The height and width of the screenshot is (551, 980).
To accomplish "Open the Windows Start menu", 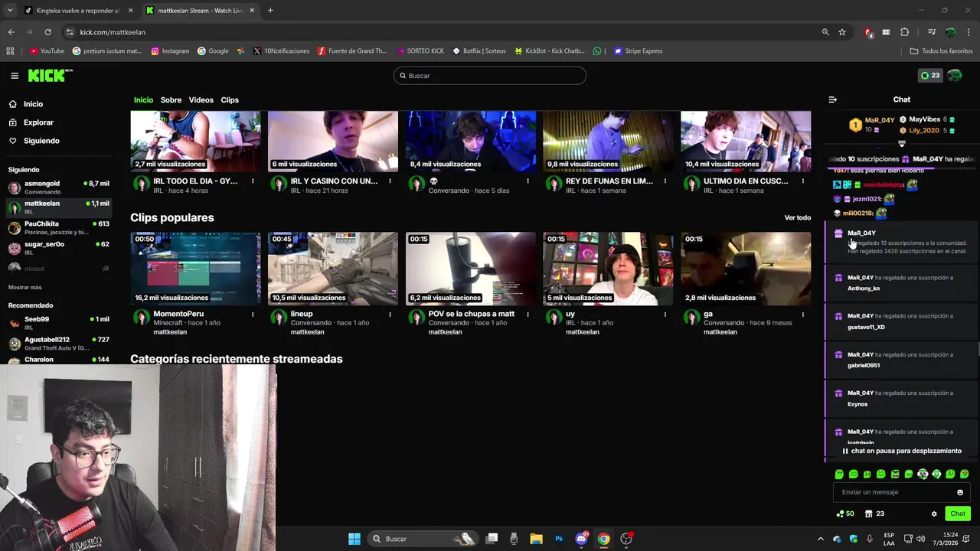I will 354,539.
